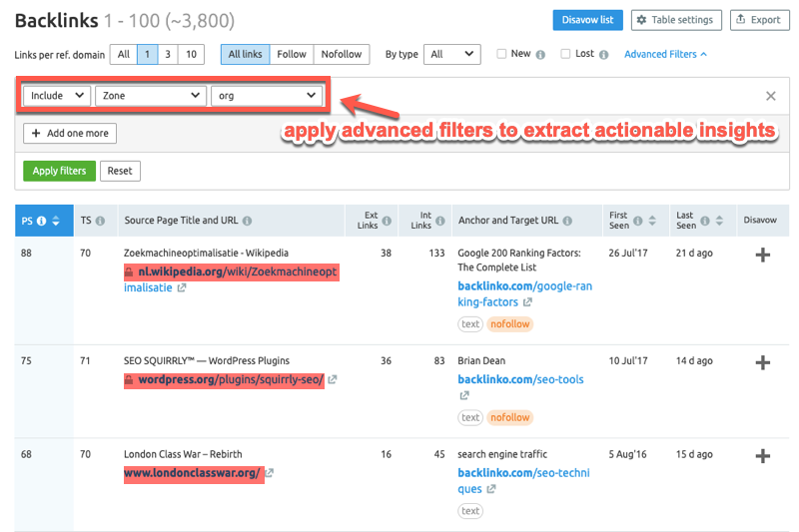The width and height of the screenshot is (799, 532).
Task: Switch to the Nofollow links tab
Action: click(342, 54)
